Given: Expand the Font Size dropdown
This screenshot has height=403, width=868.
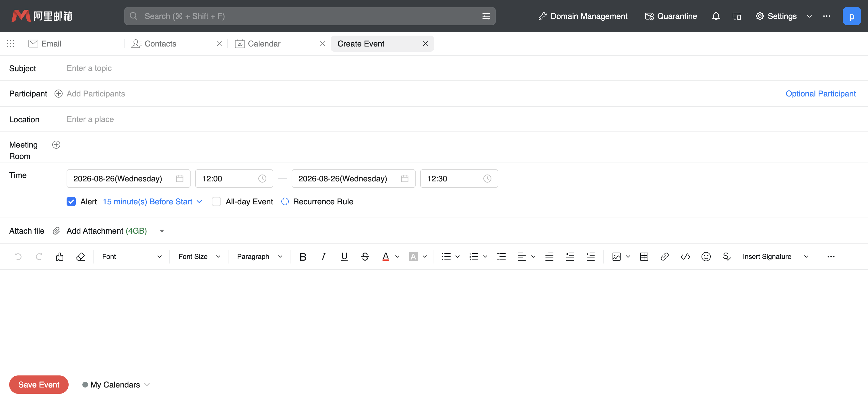Looking at the screenshot, I should click(x=199, y=257).
